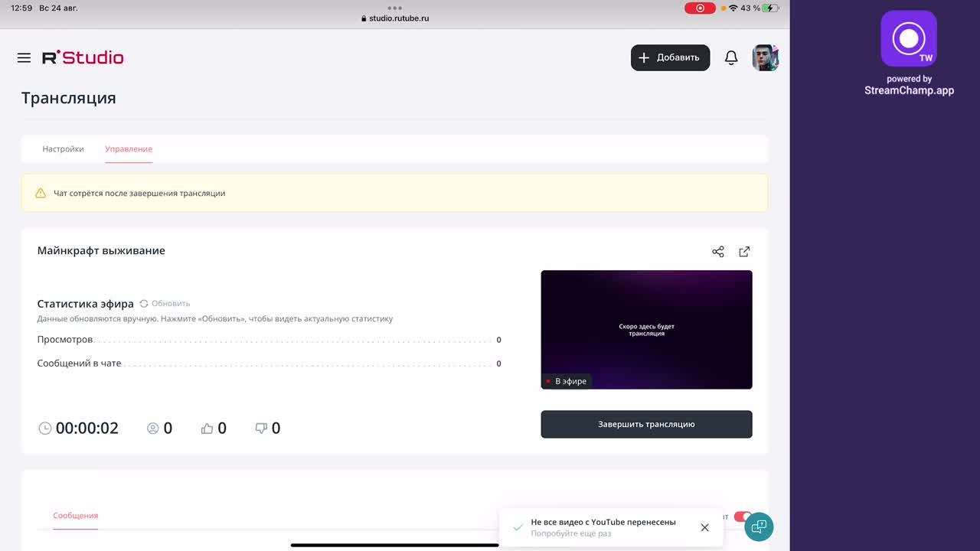Switch to the Настройки tab
The height and width of the screenshot is (551, 980).
pos(63,149)
